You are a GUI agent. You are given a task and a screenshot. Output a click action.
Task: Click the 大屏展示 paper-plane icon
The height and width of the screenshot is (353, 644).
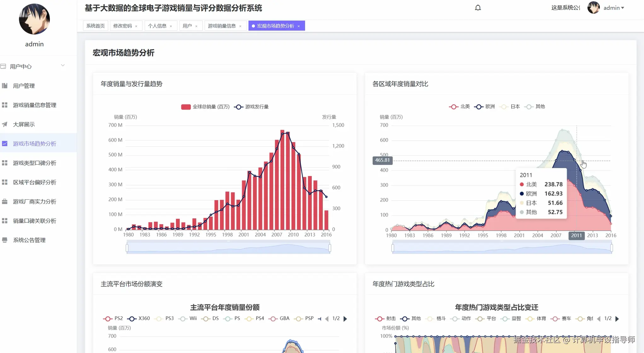click(5, 124)
